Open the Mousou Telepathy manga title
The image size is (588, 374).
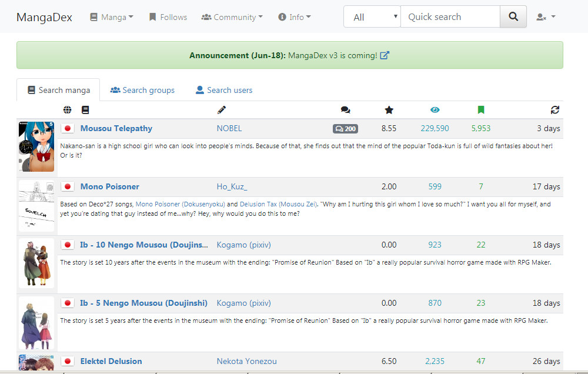(116, 128)
